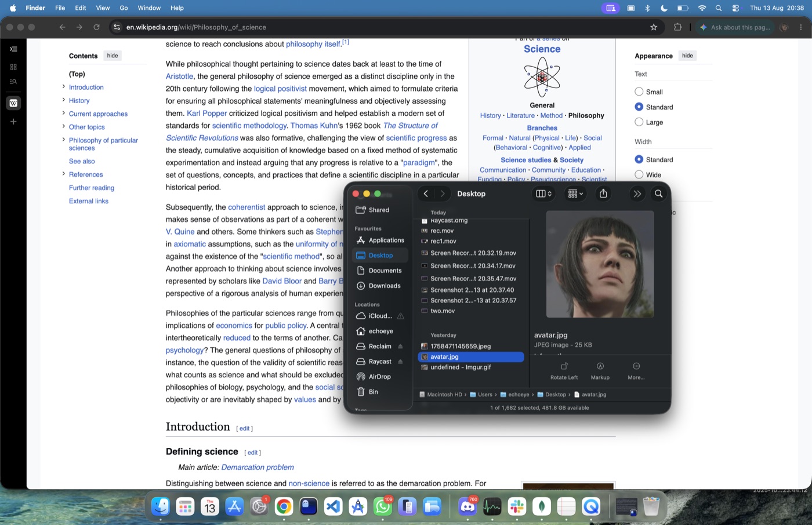The height and width of the screenshot is (525, 812).
Task: Expand Current approaches in contents
Action: point(63,114)
